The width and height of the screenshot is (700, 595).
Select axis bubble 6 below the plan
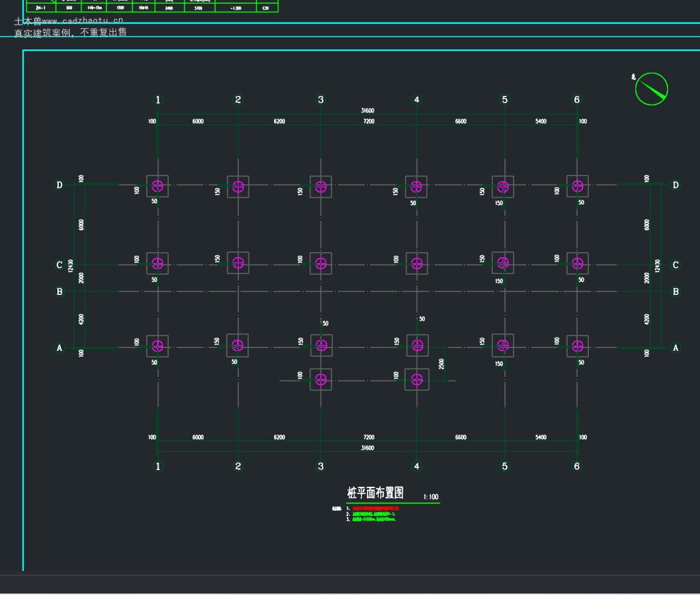(576, 466)
